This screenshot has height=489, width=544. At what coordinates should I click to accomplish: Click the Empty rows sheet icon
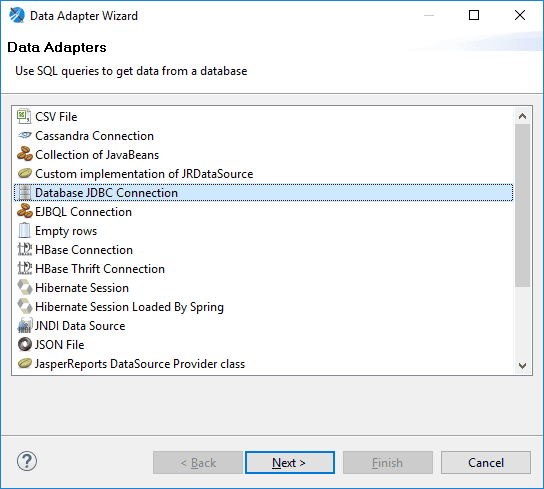(x=24, y=230)
